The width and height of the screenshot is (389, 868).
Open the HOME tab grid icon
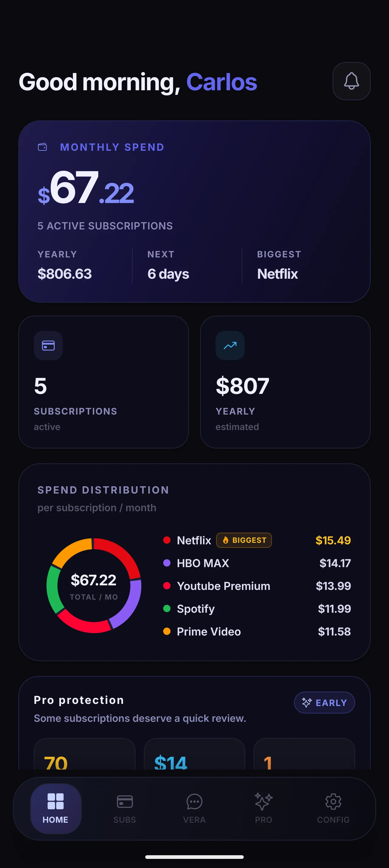pos(56,801)
